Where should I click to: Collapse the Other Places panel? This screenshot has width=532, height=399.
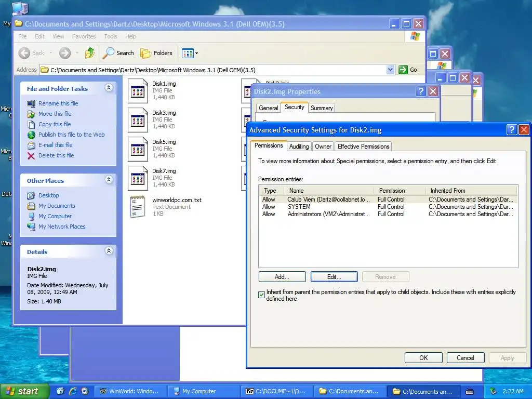(x=109, y=179)
